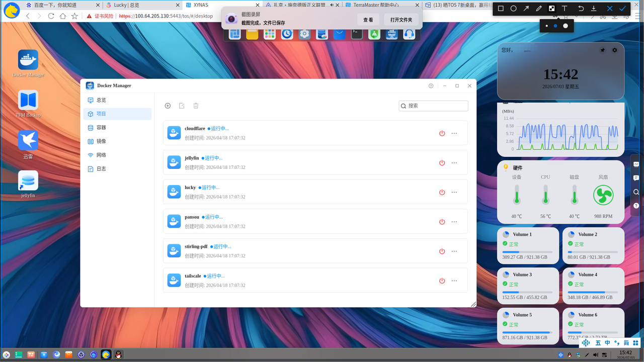Click browser reload button

[51, 16]
